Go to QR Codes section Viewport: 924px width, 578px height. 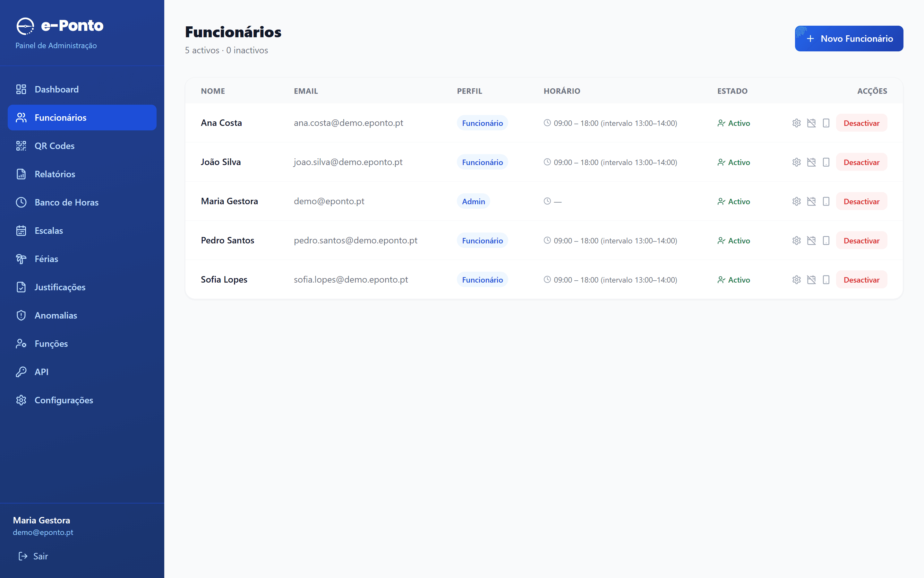82,146
